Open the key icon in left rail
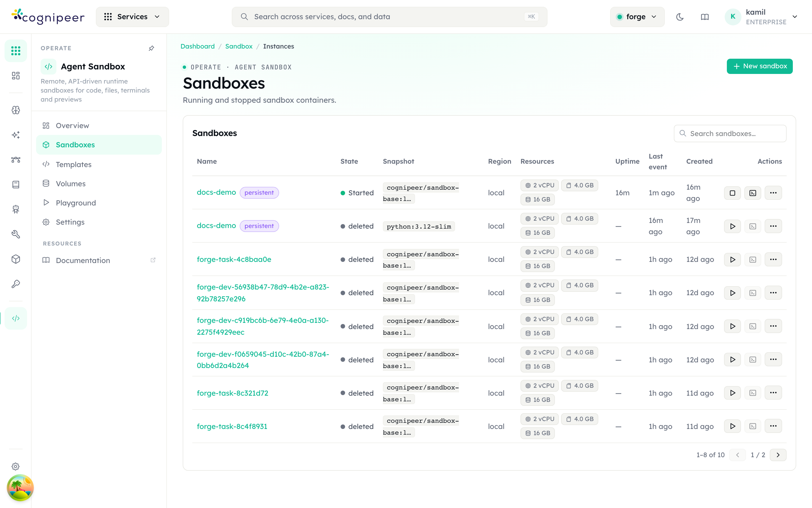Screen dimensions: 812x508 [16, 284]
